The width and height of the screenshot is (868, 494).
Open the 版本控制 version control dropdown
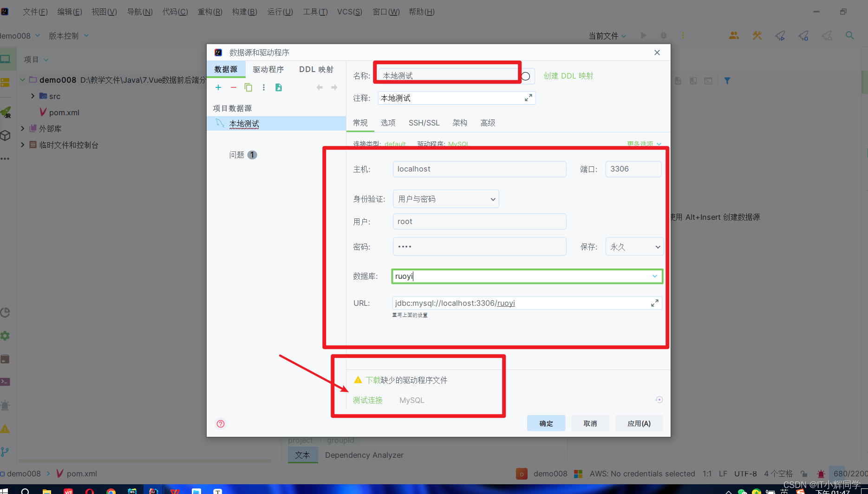[69, 36]
